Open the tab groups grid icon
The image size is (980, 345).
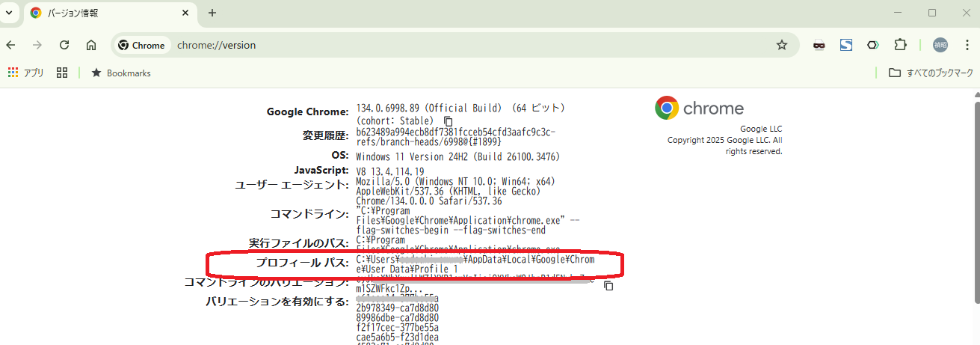coord(62,73)
